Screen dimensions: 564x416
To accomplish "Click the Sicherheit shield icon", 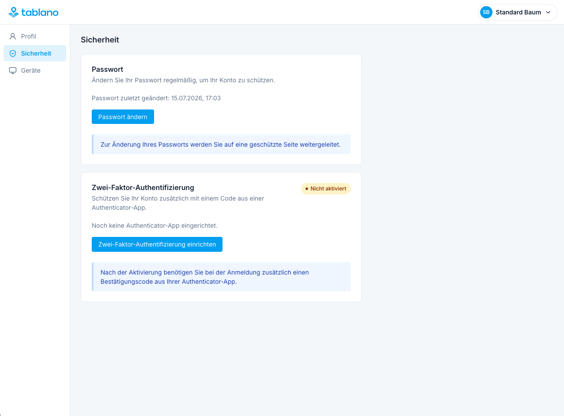I will click(13, 54).
